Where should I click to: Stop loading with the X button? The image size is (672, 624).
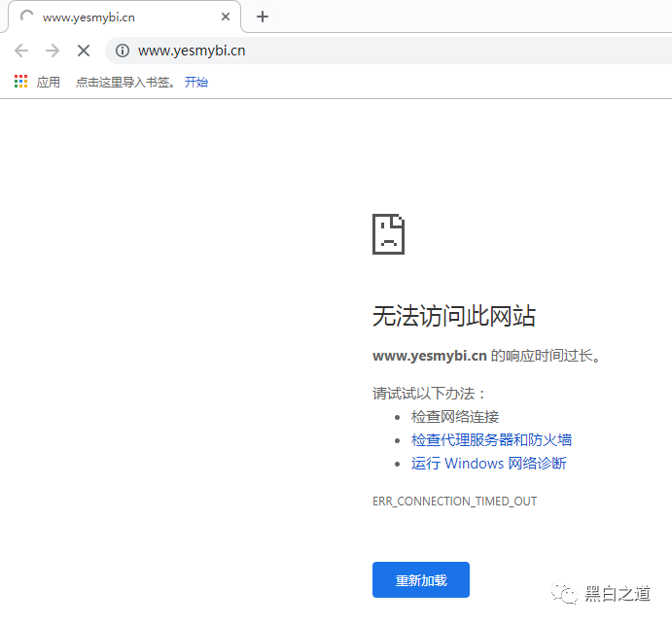[84, 51]
